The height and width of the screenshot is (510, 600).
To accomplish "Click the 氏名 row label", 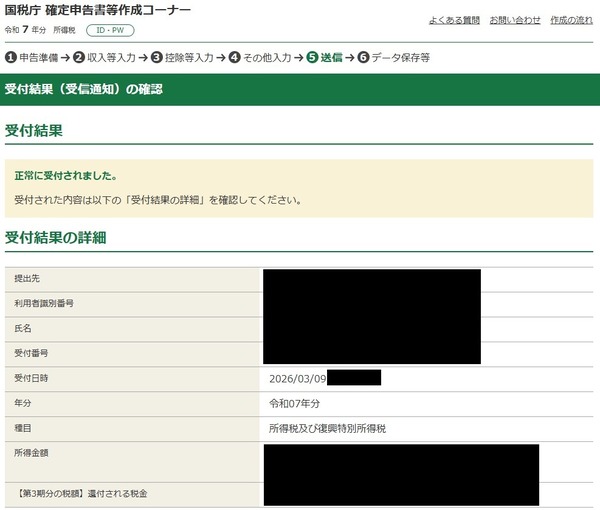I will (x=23, y=328).
